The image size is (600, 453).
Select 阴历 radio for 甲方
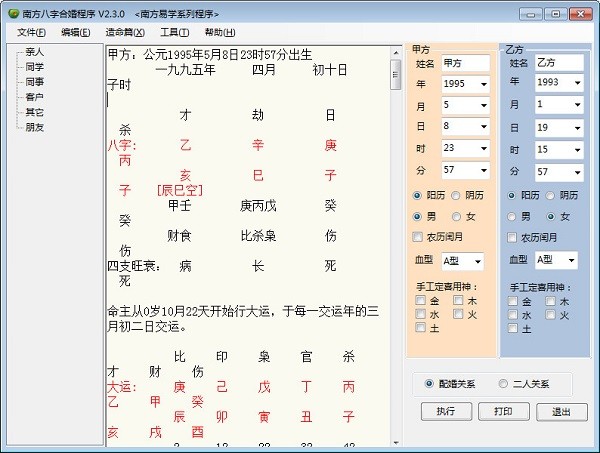click(x=455, y=196)
